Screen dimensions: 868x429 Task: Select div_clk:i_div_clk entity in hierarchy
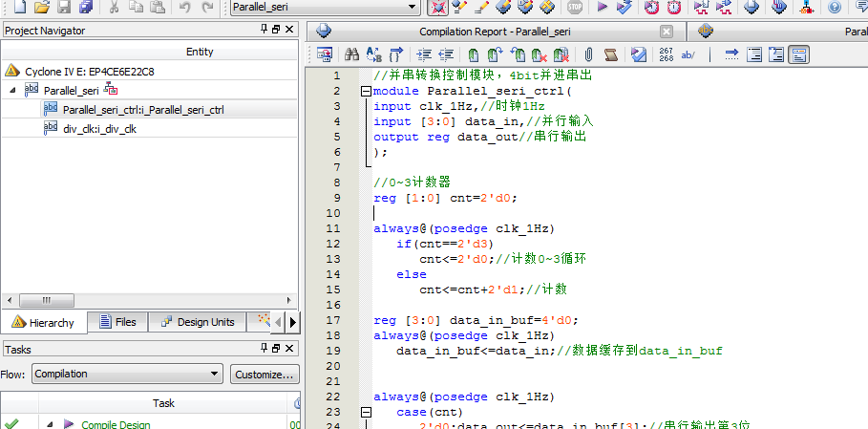[x=99, y=128]
